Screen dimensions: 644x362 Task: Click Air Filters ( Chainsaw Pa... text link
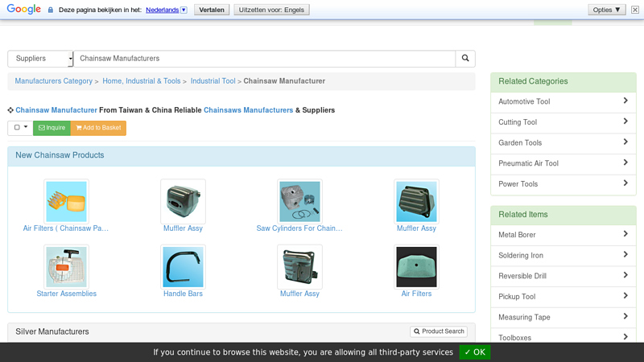point(66,228)
